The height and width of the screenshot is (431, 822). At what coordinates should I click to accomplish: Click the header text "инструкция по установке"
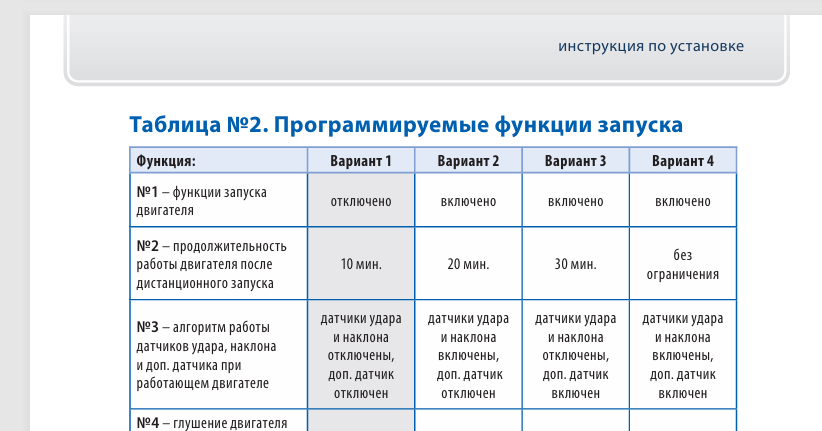coord(651,46)
